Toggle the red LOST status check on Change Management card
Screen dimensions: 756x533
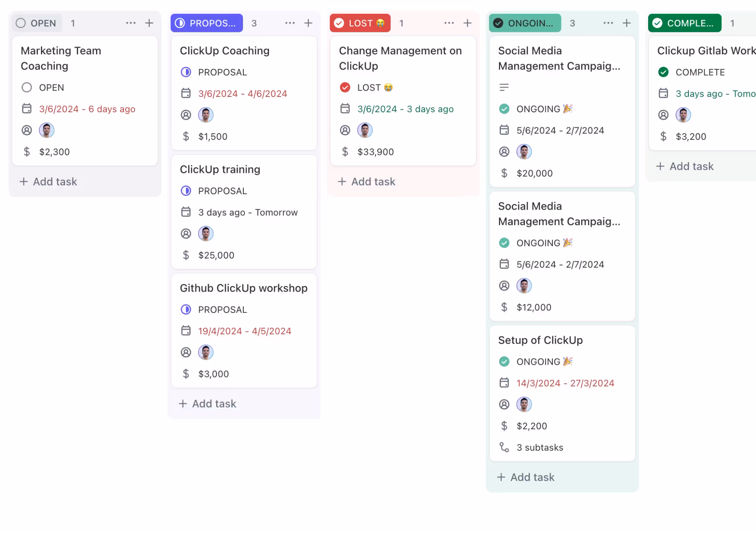345,87
